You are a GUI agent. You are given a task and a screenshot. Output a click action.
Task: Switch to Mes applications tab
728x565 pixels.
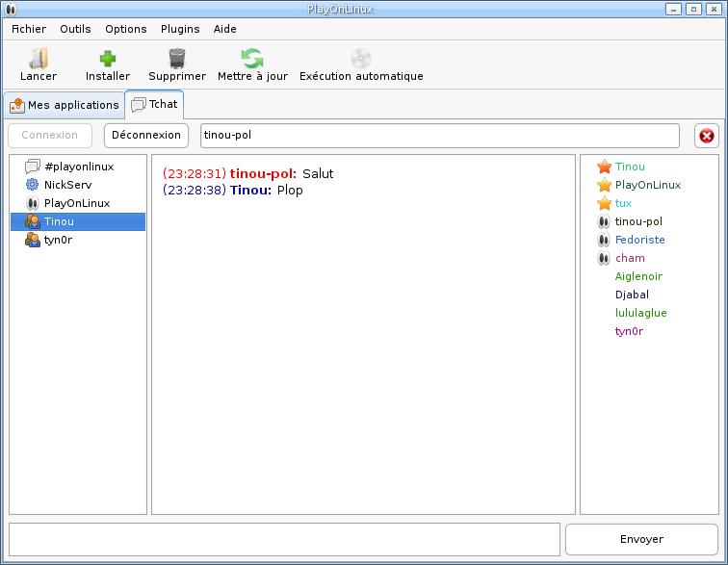click(65, 105)
